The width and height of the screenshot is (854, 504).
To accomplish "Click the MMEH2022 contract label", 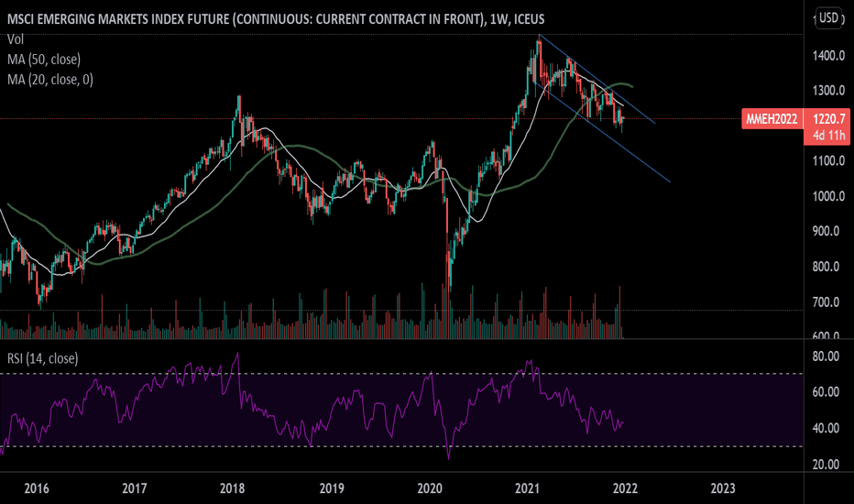I will (x=772, y=119).
